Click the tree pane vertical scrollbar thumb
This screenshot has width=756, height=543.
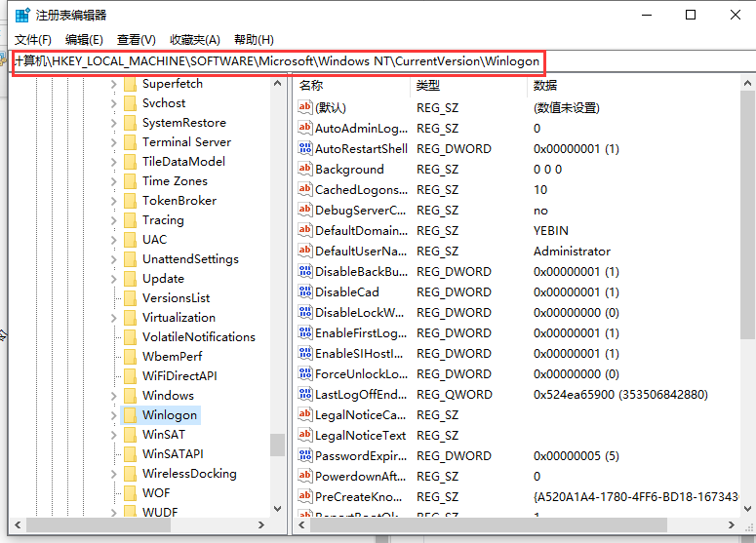[x=278, y=445]
